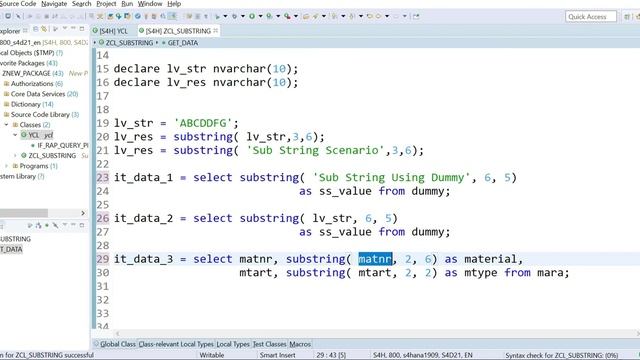Expand the ZCL_SUBSTRING tree node
Screen dimensions: 640x360
point(15,156)
